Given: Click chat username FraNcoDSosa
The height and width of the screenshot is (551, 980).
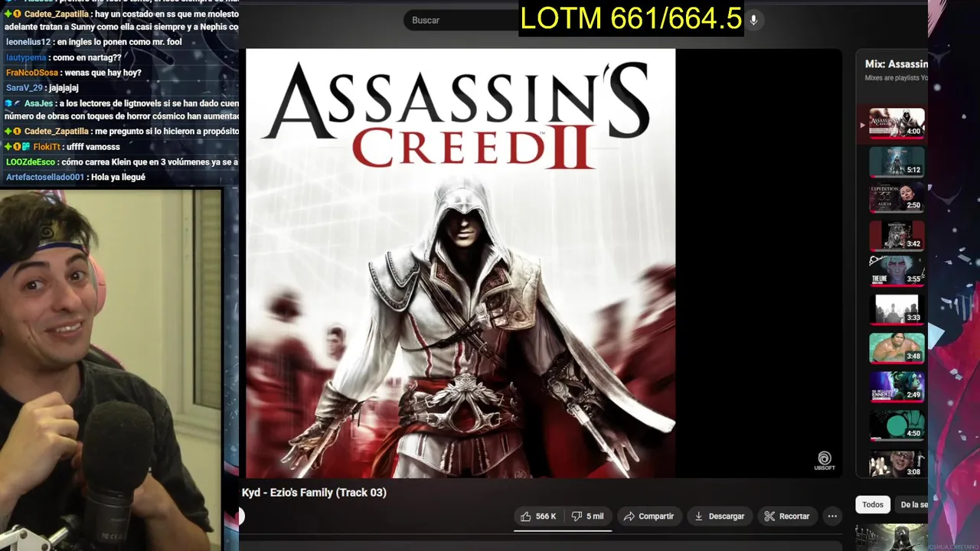Looking at the screenshot, I should pos(31,73).
